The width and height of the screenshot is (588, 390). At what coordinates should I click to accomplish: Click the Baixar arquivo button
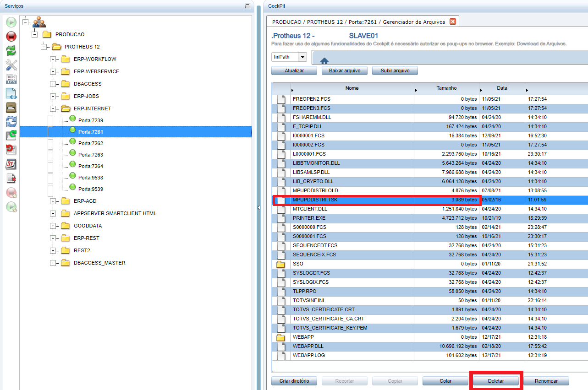pyautogui.click(x=345, y=70)
